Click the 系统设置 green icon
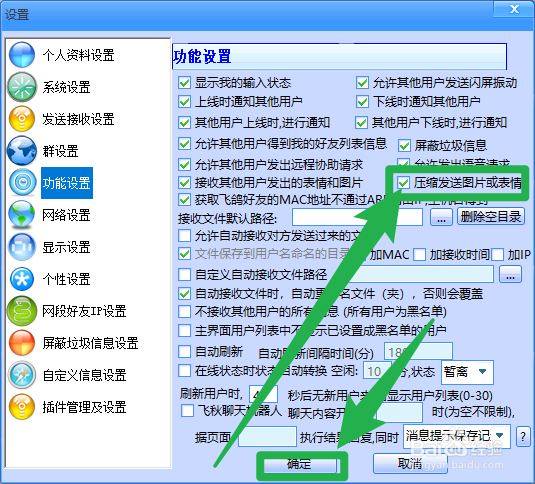Image resolution: width=535 pixels, height=484 pixels. point(22,87)
